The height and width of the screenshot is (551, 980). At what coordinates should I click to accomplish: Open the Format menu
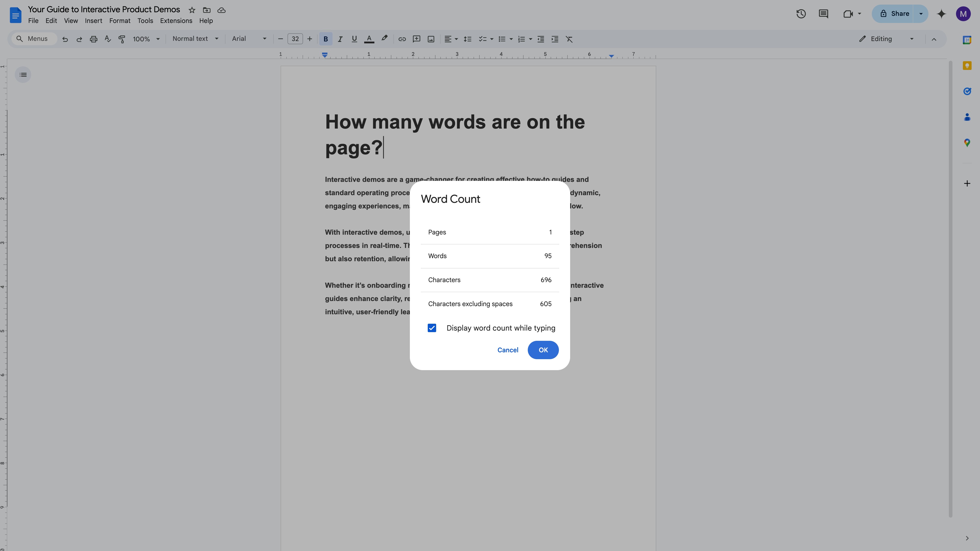(120, 21)
